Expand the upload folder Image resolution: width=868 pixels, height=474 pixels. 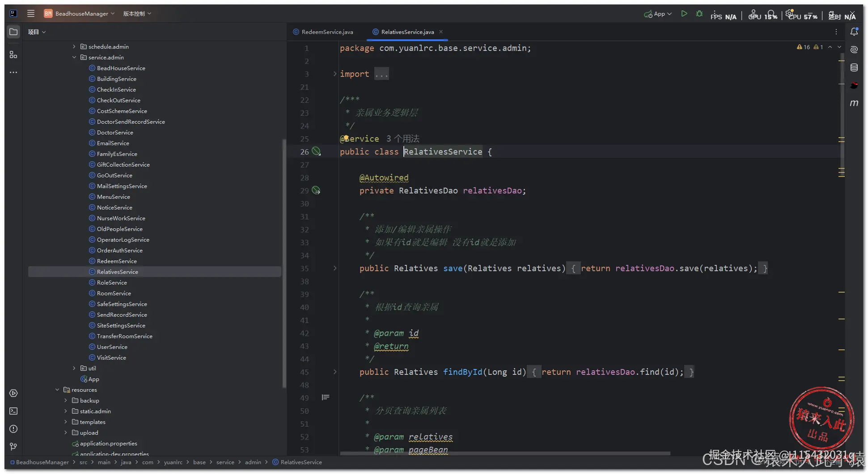click(x=66, y=432)
